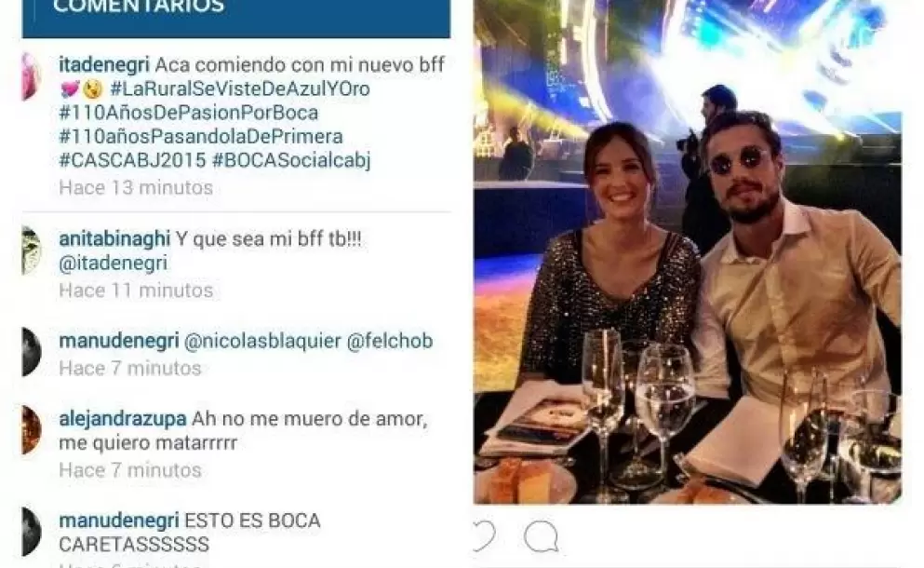Open the alejandrazupa username link
The height and width of the screenshot is (568, 924).
click(123, 419)
